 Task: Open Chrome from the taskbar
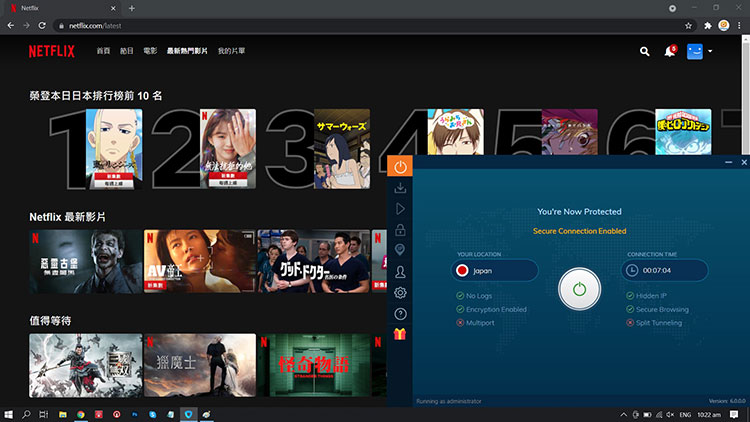[81, 414]
